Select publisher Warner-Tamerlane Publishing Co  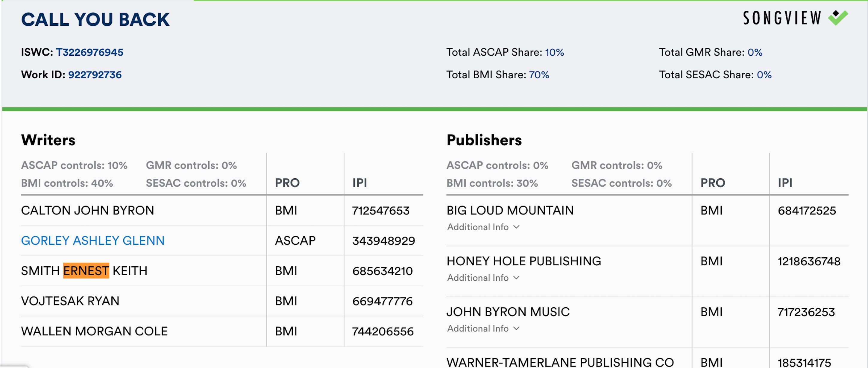[x=560, y=362]
